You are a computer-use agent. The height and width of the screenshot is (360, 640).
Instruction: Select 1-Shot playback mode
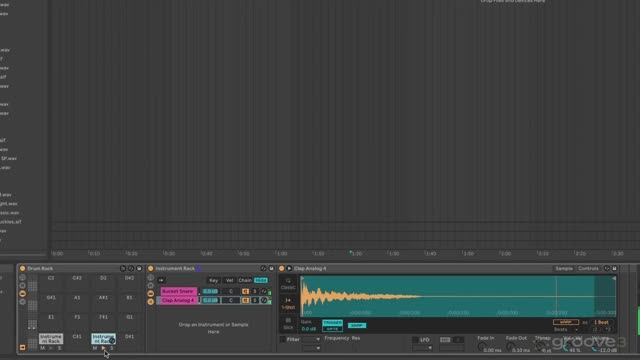click(x=288, y=304)
